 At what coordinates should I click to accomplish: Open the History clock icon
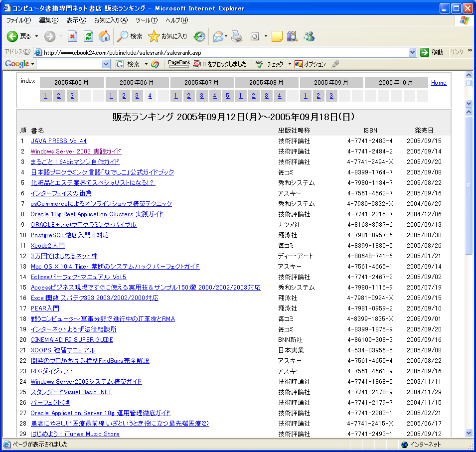pos(199,37)
